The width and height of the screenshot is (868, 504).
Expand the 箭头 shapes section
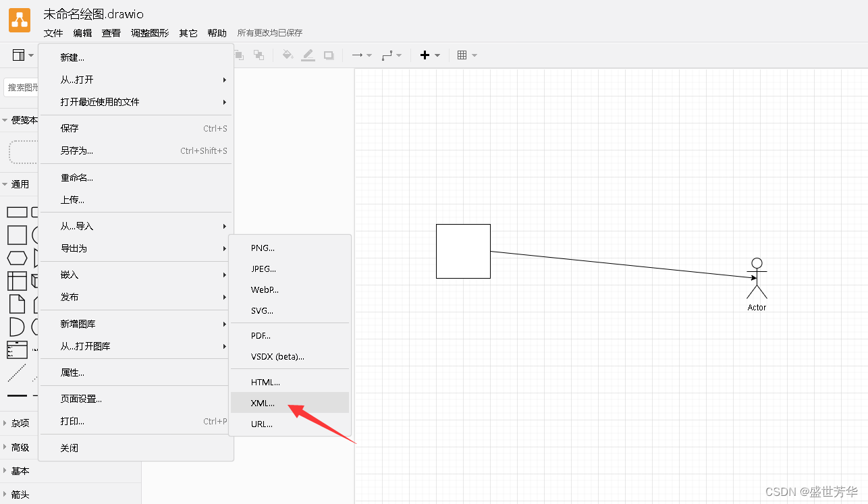19,495
